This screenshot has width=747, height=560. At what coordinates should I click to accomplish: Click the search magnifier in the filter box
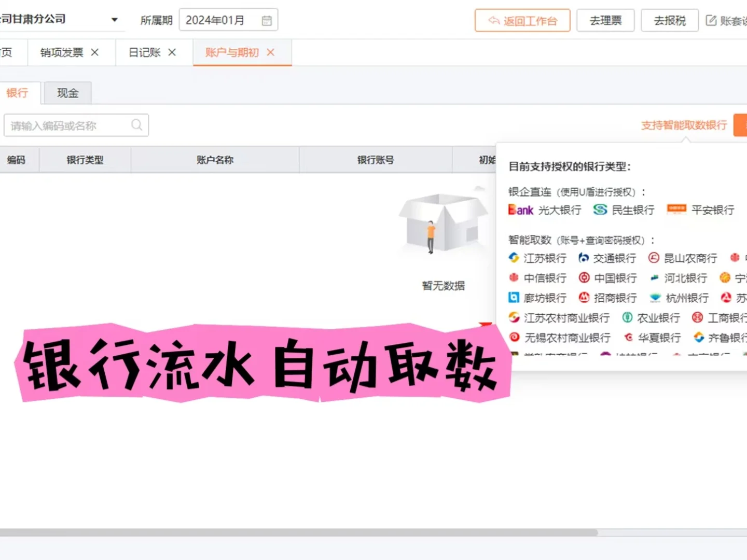pyautogui.click(x=136, y=125)
